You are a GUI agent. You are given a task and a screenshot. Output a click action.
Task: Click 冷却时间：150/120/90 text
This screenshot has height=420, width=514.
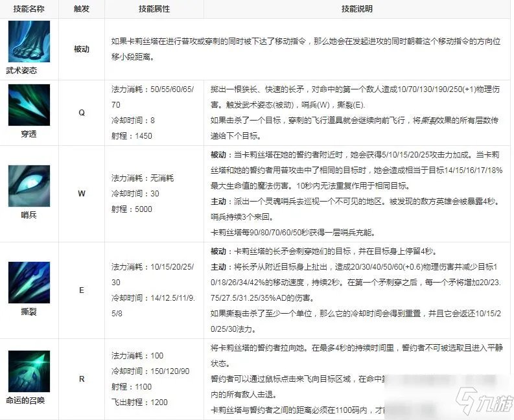(x=150, y=371)
